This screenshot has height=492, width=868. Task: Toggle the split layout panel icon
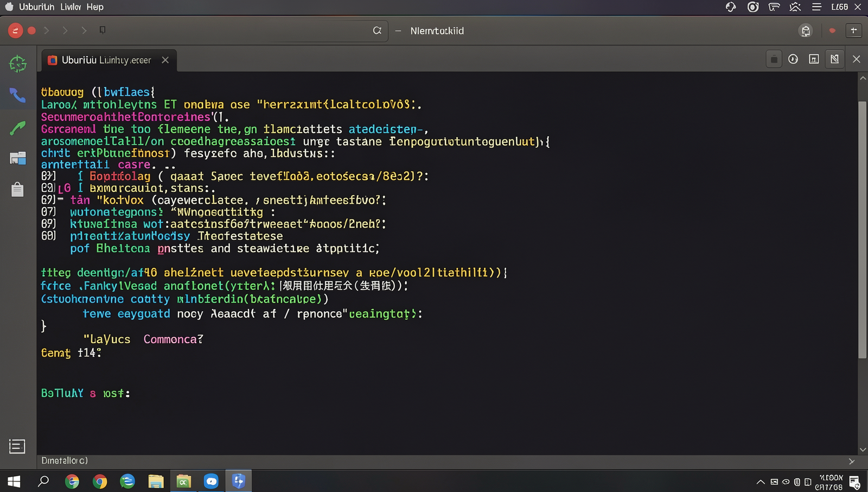pos(814,59)
